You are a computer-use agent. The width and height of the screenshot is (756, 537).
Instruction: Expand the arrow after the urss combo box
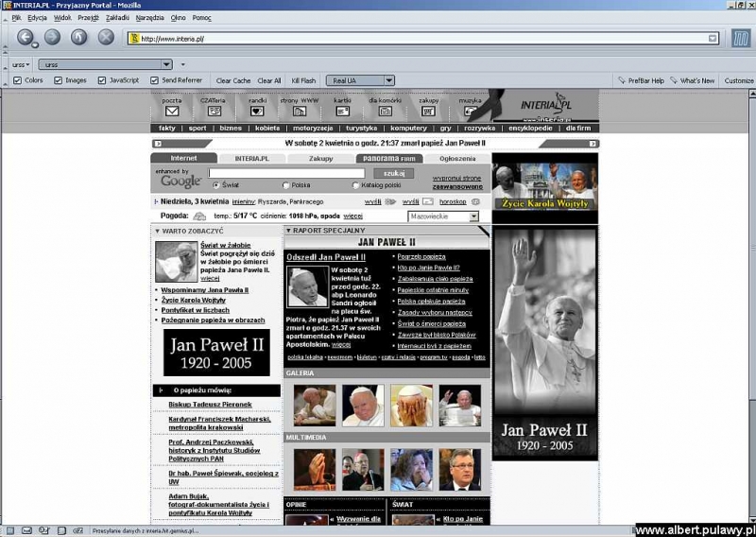pos(182,64)
